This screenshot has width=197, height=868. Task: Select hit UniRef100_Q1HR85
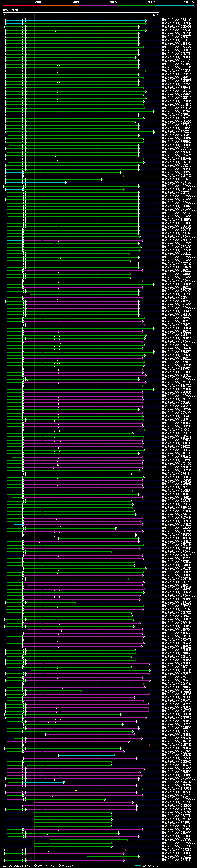(177, 426)
